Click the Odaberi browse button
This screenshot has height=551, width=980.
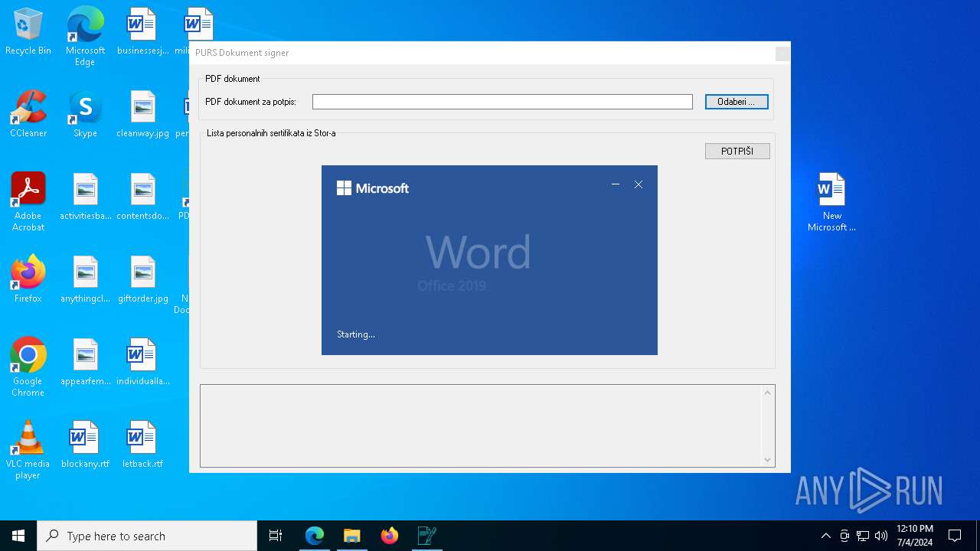737,102
